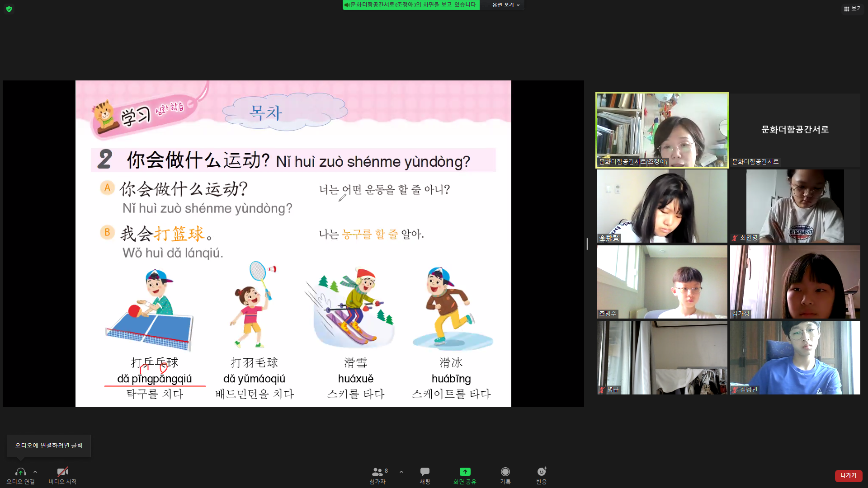Open the 옵션 보기 dropdown at top
The width and height of the screenshot is (868, 488).
click(x=505, y=5)
